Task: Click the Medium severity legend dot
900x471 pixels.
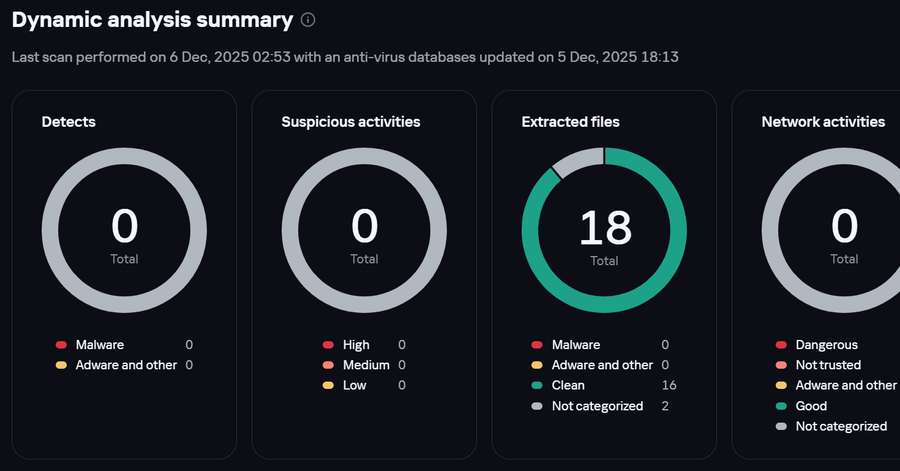Action: [327, 365]
